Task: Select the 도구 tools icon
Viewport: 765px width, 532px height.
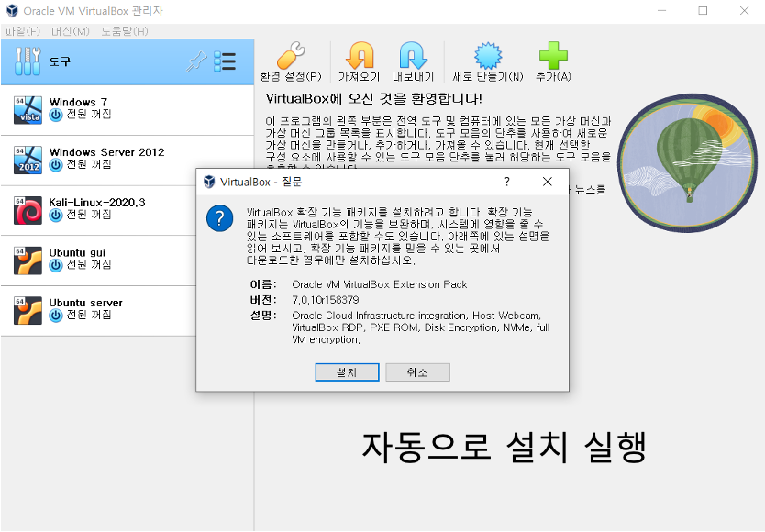Action: (x=28, y=61)
